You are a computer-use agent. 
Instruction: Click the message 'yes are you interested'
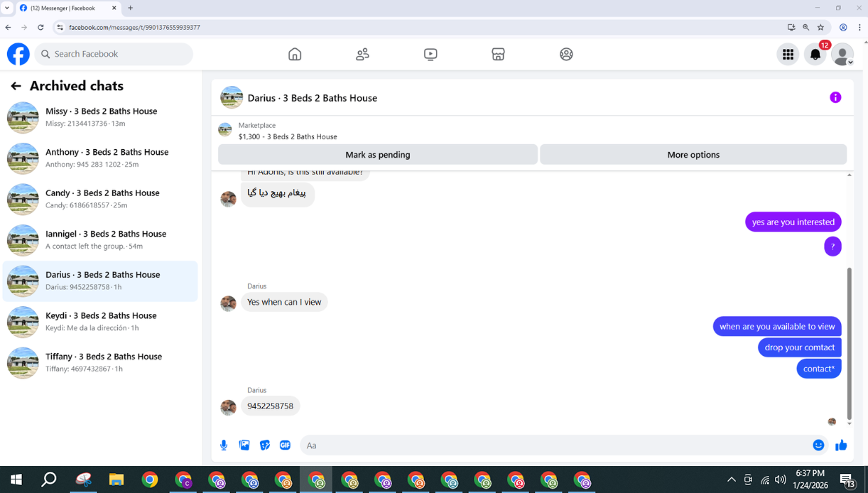793,222
